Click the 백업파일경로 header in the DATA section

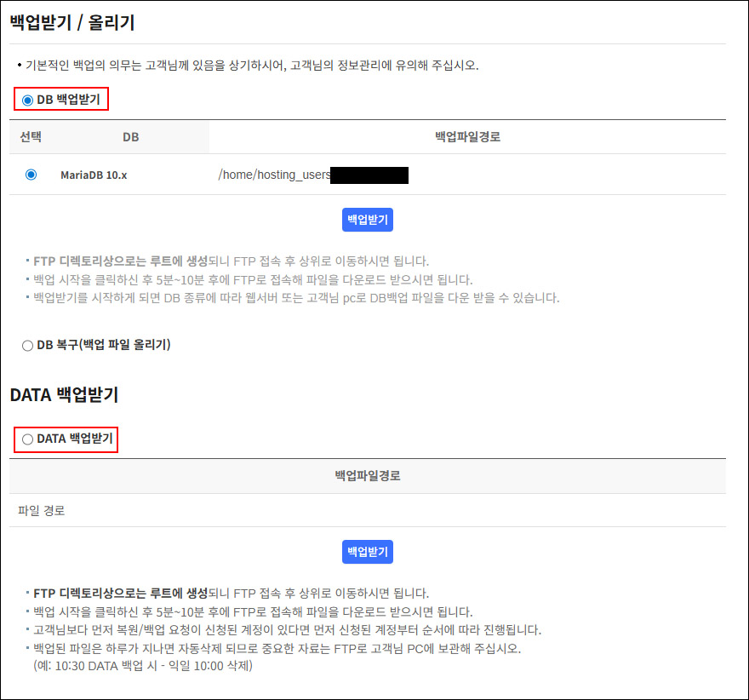point(368,476)
